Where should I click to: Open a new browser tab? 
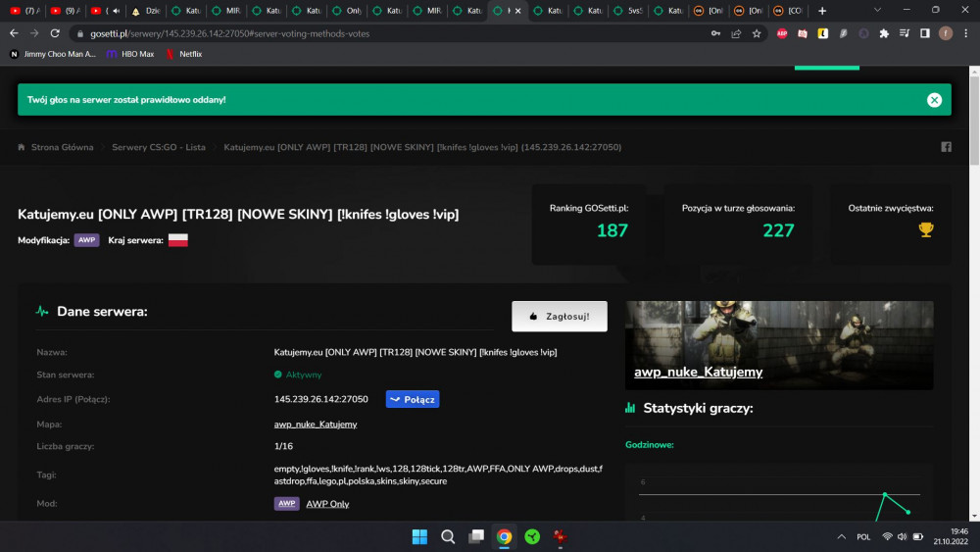click(x=822, y=11)
